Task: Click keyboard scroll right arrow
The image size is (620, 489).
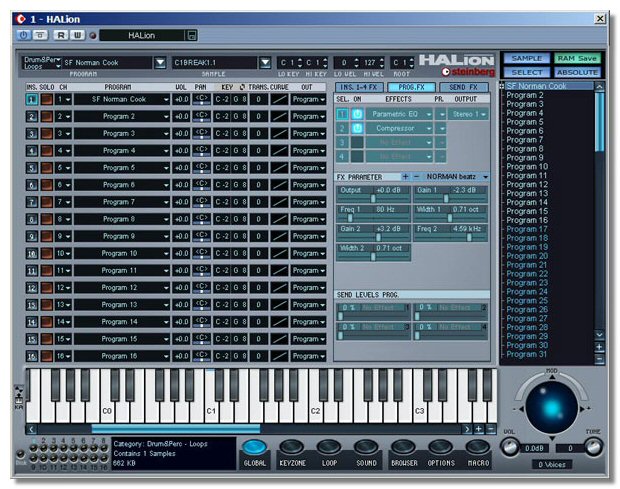Action: click(x=467, y=429)
